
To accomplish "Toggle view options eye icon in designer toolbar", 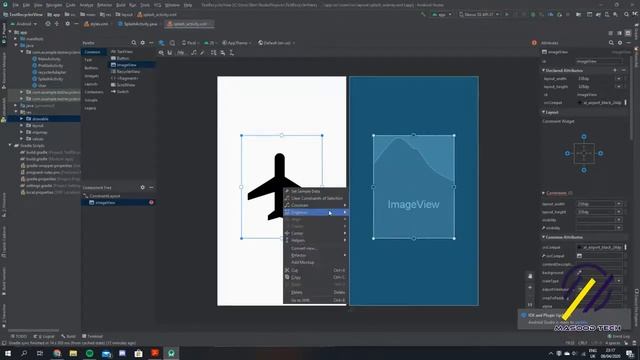I will 161,53.
